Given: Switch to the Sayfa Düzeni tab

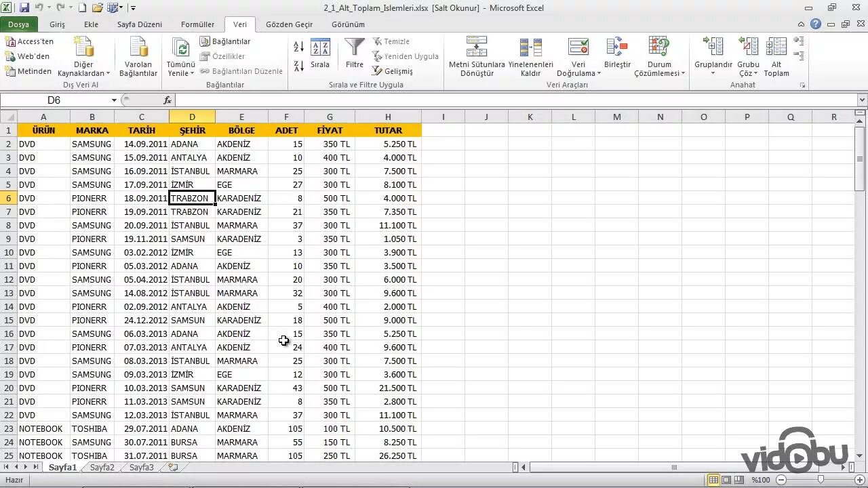Looking at the screenshot, I should tap(140, 24).
